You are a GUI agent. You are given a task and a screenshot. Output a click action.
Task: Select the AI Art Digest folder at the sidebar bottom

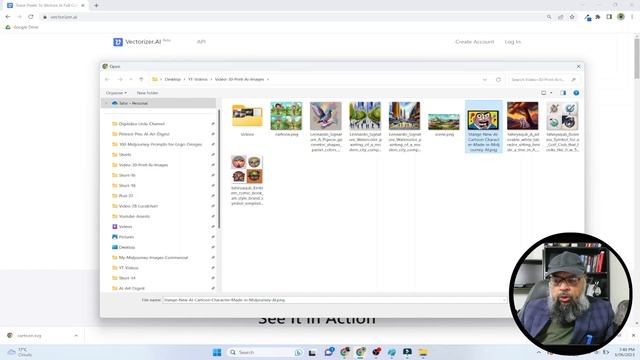pos(131,288)
